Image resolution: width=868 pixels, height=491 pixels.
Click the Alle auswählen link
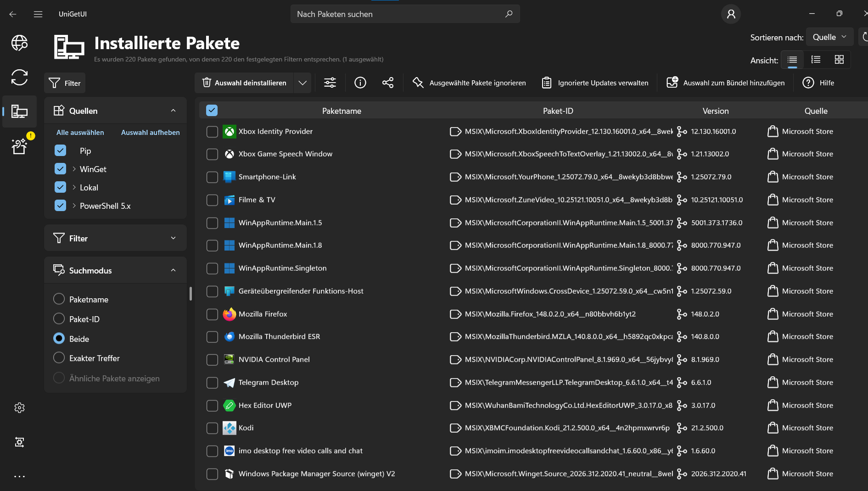80,133
